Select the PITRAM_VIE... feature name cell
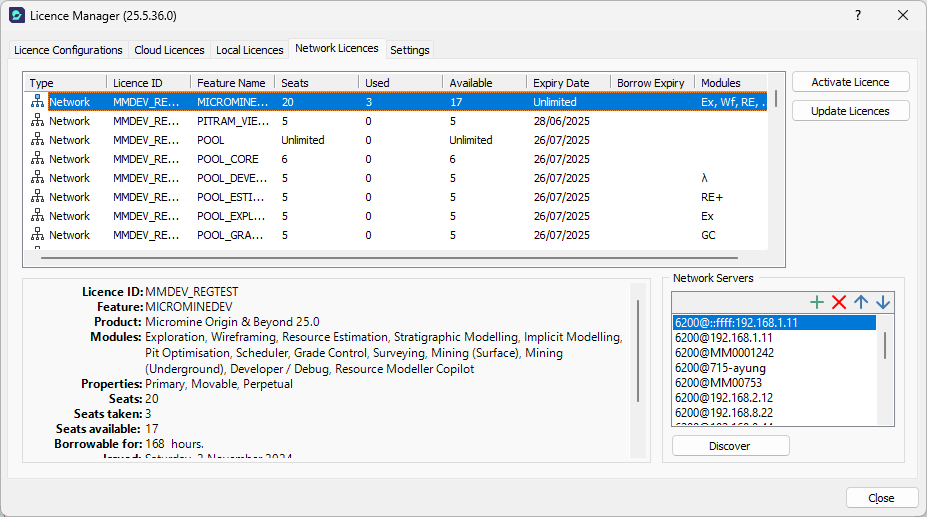This screenshot has height=517, width=927. click(233, 121)
